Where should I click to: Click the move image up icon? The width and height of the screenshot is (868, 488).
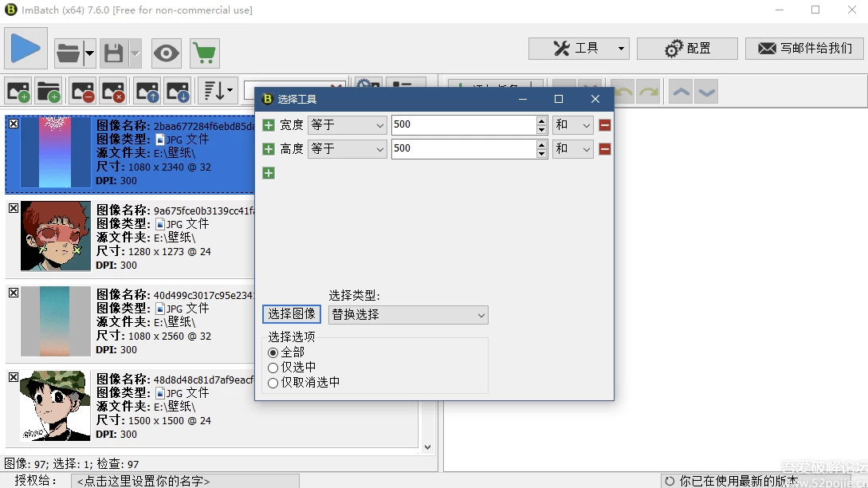(x=147, y=91)
